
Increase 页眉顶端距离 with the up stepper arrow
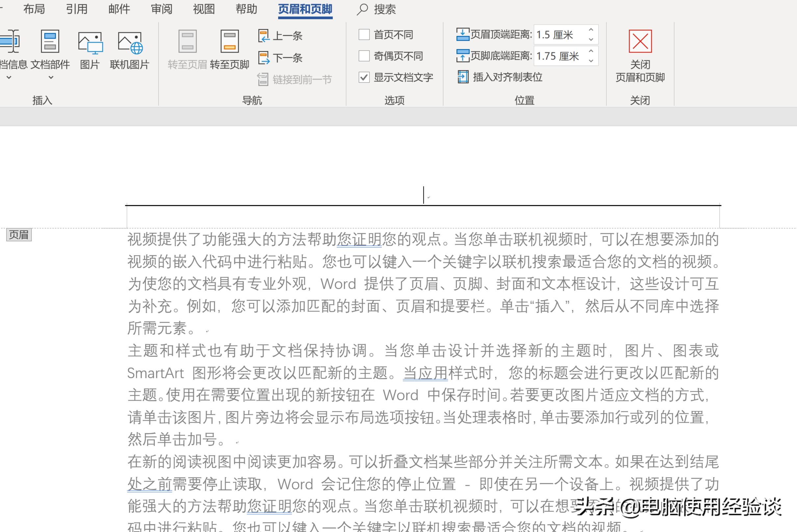590,30
